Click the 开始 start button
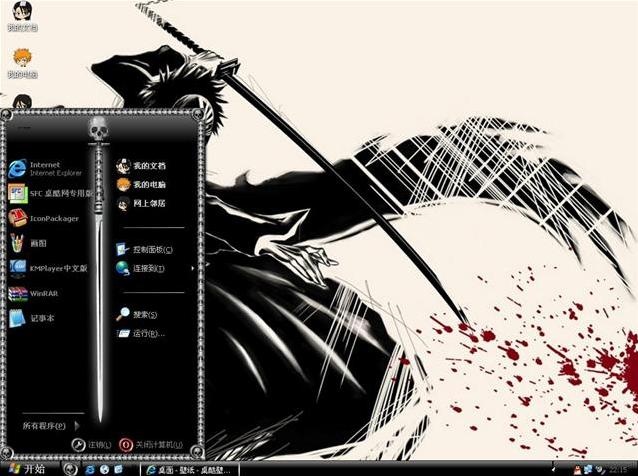Screen dimensions: 638x476 pos(27,469)
